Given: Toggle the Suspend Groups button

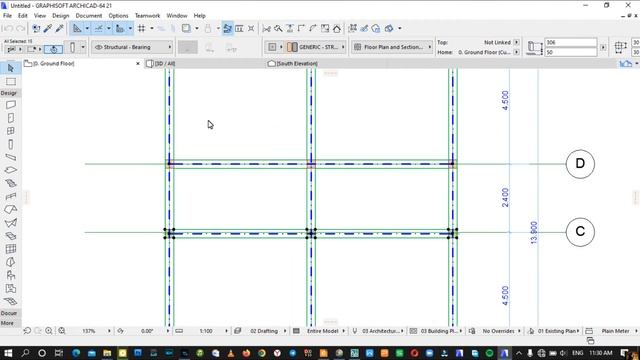Looking at the screenshot, I should (x=227, y=29).
